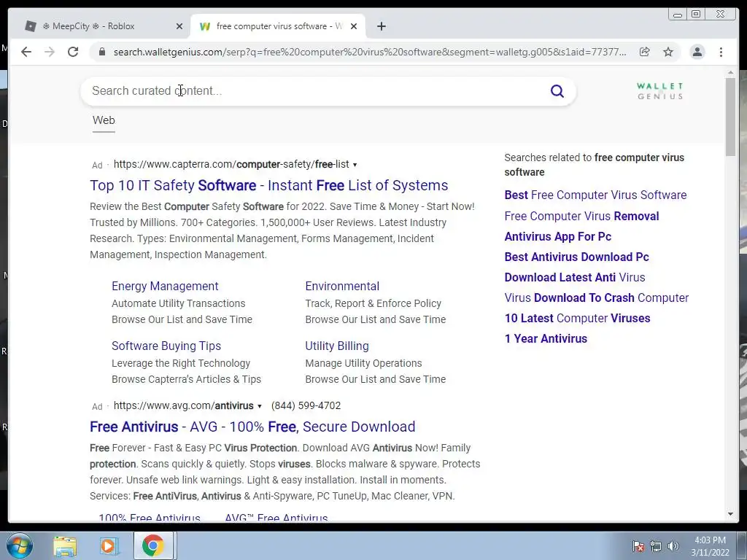Click Best Antivirus Download Pc search
Screen dimensions: 747x560
(577, 257)
